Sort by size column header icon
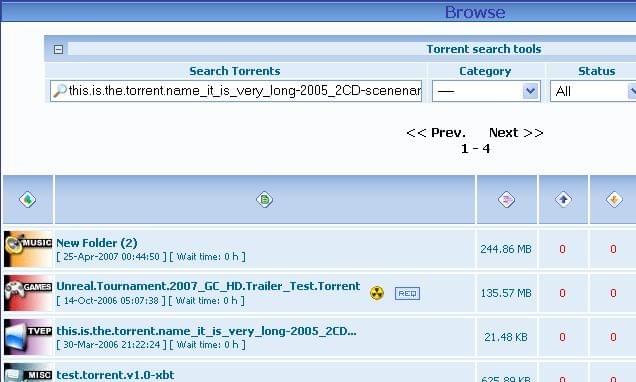636x382 pixels. coord(506,200)
